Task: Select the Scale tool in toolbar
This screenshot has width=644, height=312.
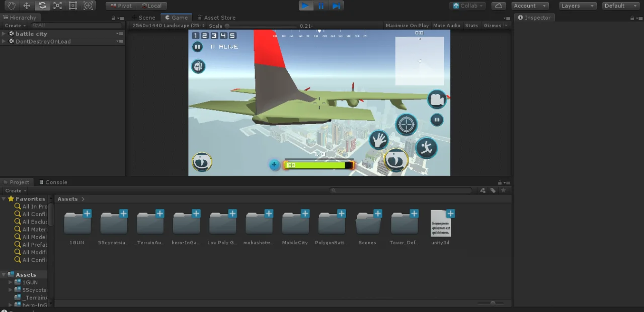Action: click(x=57, y=6)
